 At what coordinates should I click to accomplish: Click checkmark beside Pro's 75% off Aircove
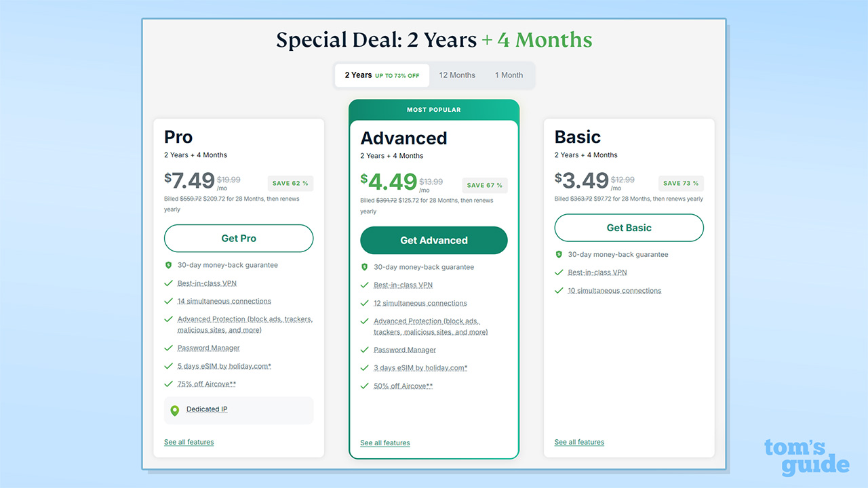pos(168,384)
